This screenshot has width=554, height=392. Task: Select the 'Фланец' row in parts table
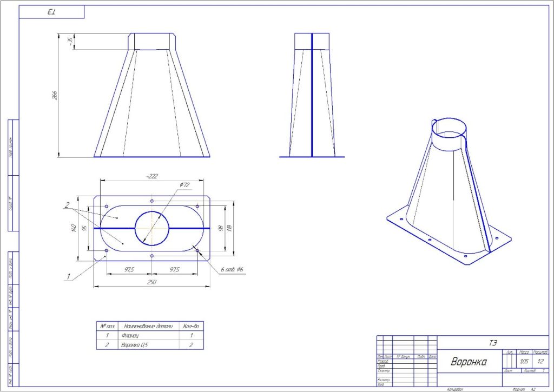(150, 336)
